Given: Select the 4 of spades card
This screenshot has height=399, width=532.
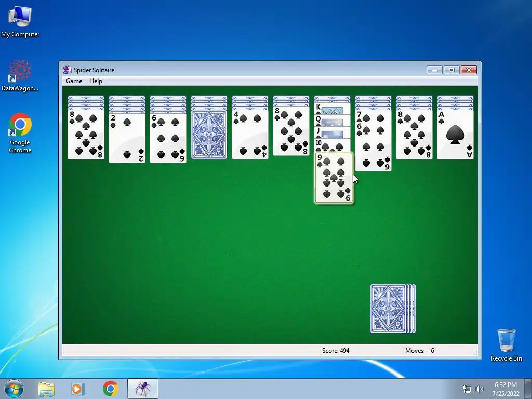Looking at the screenshot, I should point(250,135).
